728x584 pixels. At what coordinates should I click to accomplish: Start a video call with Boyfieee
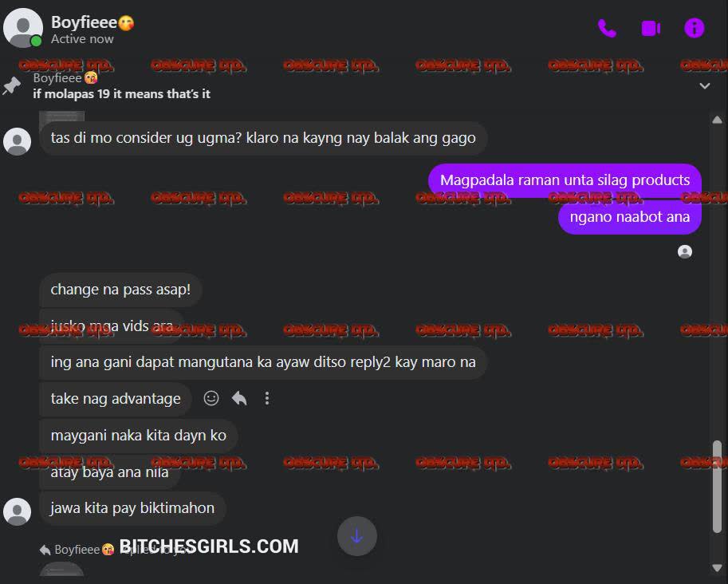[651, 29]
